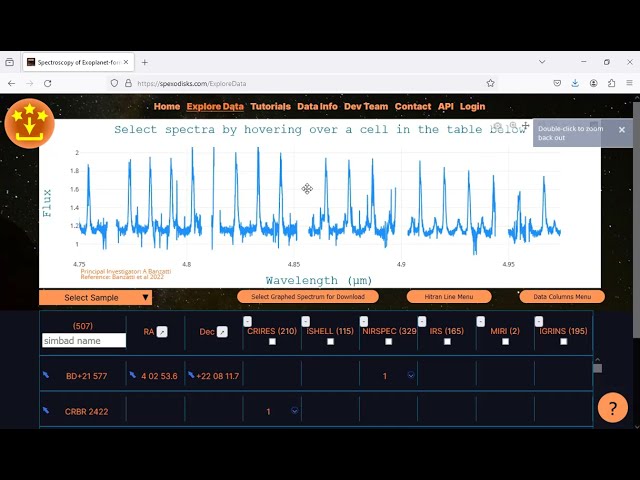Open Firefox account icon
This screenshot has width=640, height=480.
pos(593,83)
